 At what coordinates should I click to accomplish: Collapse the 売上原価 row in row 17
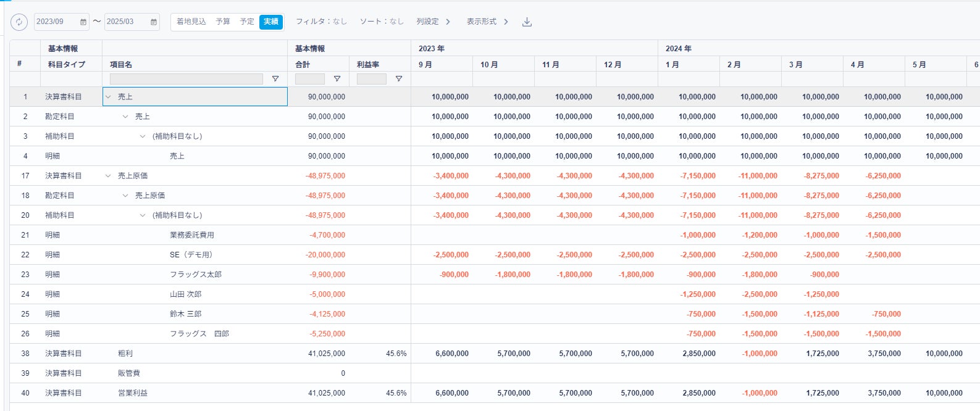tap(108, 176)
